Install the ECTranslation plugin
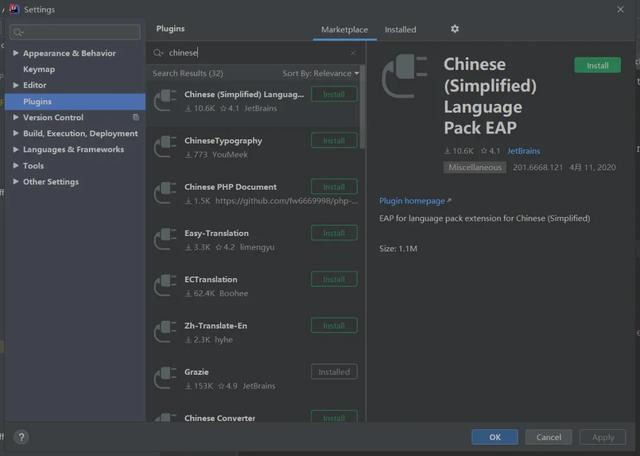The height and width of the screenshot is (456, 640). coord(334,279)
